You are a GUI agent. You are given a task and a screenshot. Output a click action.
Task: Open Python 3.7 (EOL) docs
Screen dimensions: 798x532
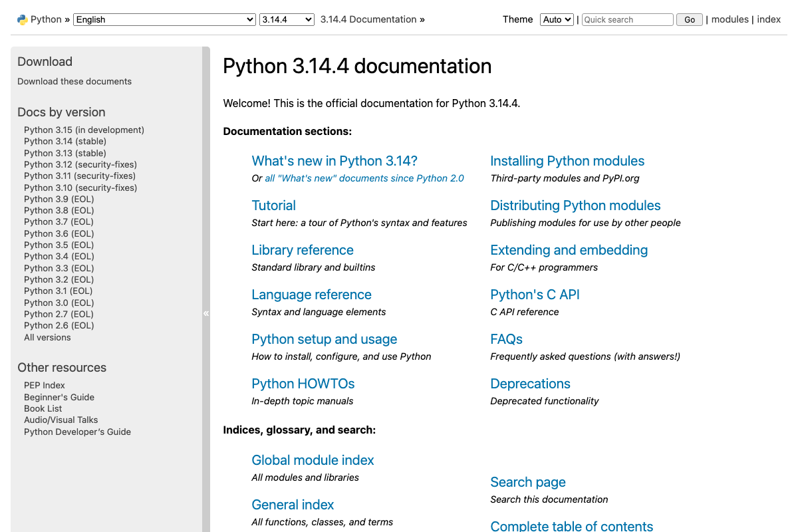(59, 221)
